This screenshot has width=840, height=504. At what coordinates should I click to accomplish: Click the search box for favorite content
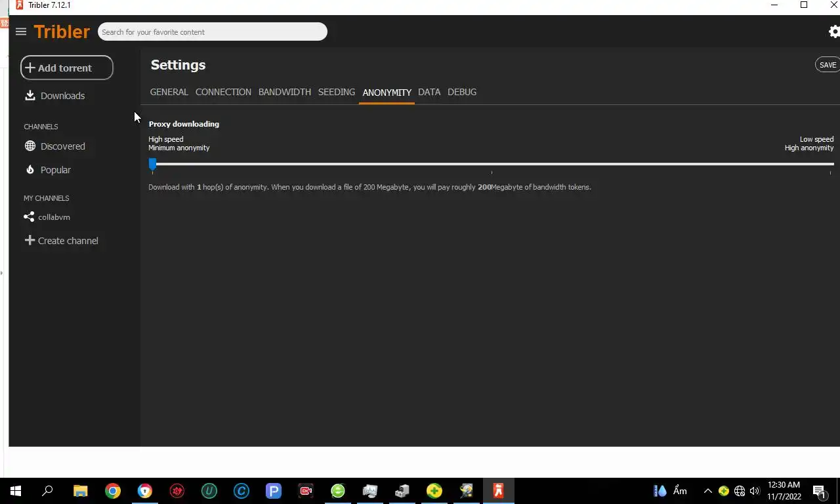(213, 31)
